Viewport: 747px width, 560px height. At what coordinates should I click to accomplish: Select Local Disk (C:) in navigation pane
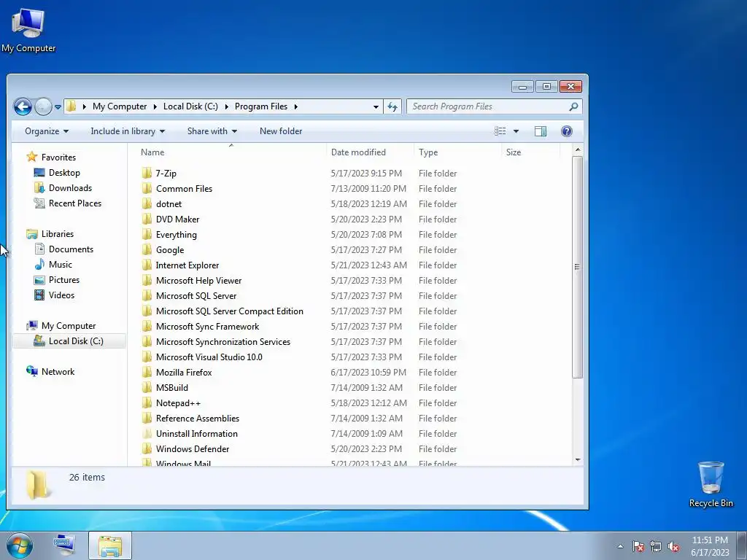(x=69, y=341)
